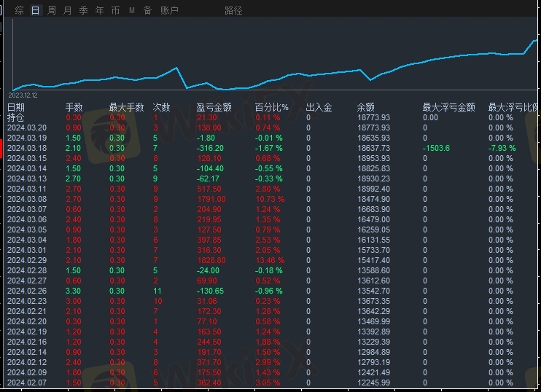The width and height of the screenshot is (541, 392).
Task: Click the 百分比% column header
Action: 272,107
